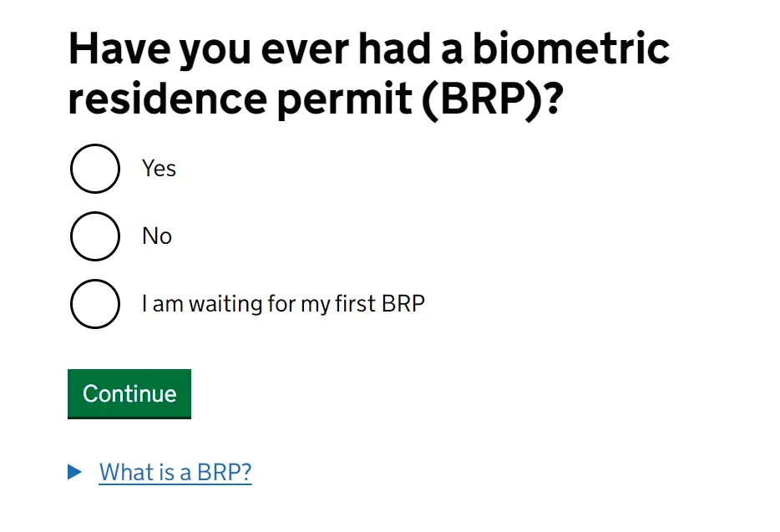Expand the blue disclosure triangle beside "What is a BRP?"
The image size is (780, 532).
75,473
